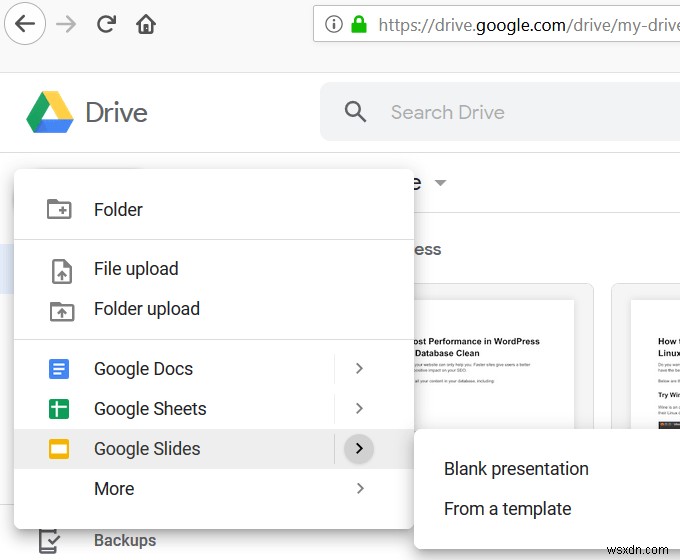Click the Google Docs blue icon
680x560 pixels.
(59, 369)
